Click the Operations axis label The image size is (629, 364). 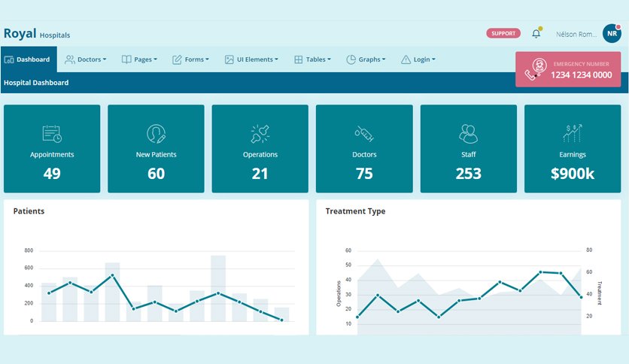click(x=338, y=294)
